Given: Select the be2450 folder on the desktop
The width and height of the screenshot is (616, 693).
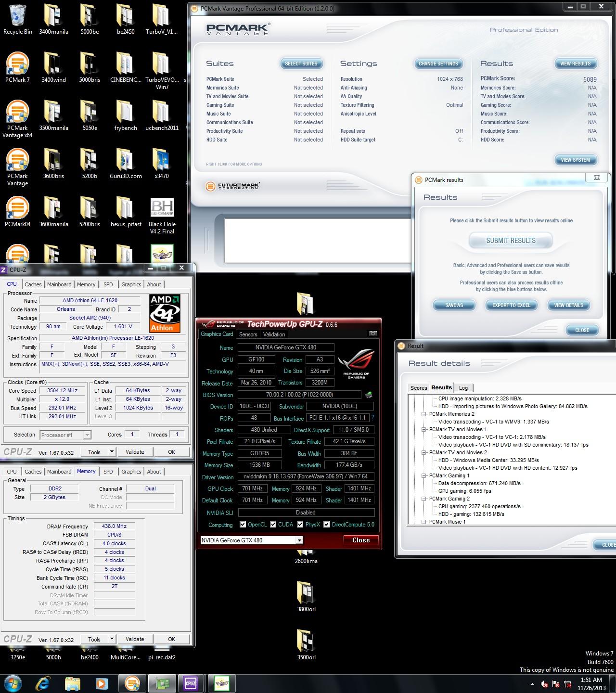Looking at the screenshot, I should click(x=126, y=20).
